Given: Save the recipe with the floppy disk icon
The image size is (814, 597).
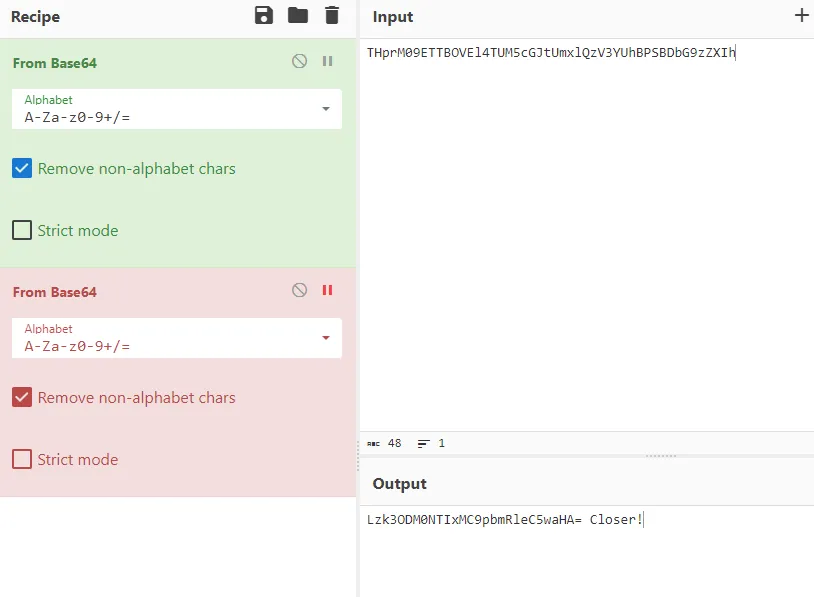Looking at the screenshot, I should point(264,16).
